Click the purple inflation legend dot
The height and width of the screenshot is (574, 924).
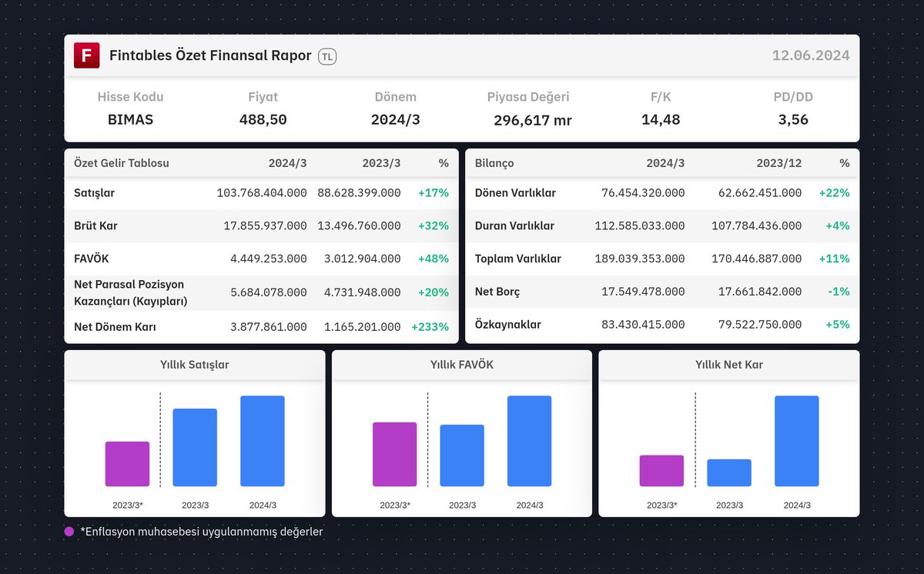coord(69,531)
